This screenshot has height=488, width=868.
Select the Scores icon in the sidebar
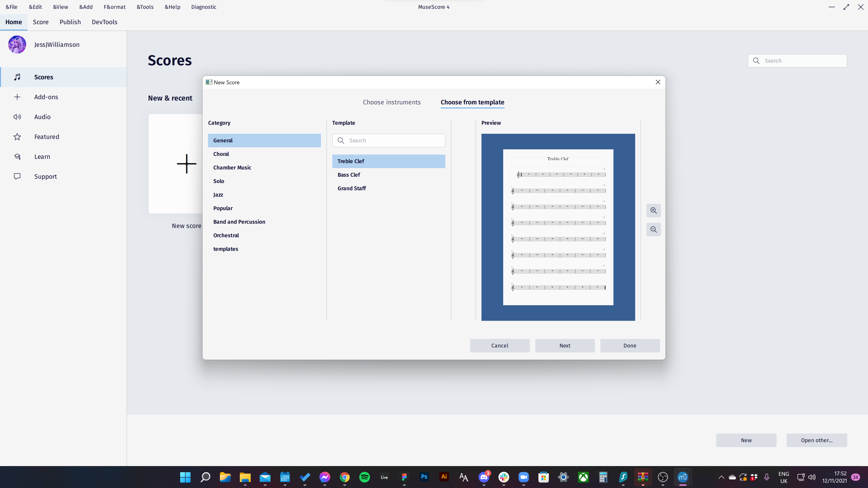17,77
